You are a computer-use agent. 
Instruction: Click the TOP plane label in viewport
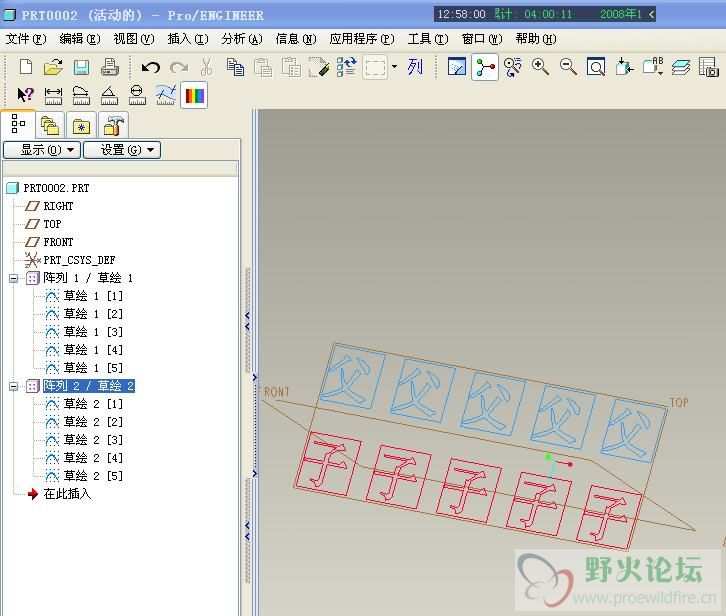pyautogui.click(x=679, y=402)
